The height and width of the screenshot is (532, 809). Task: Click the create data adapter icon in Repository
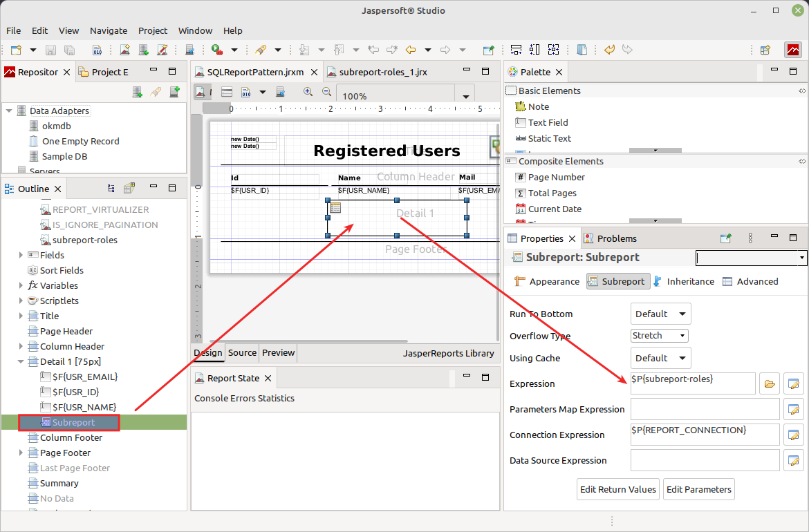pyautogui.click(x=137, y=93)
